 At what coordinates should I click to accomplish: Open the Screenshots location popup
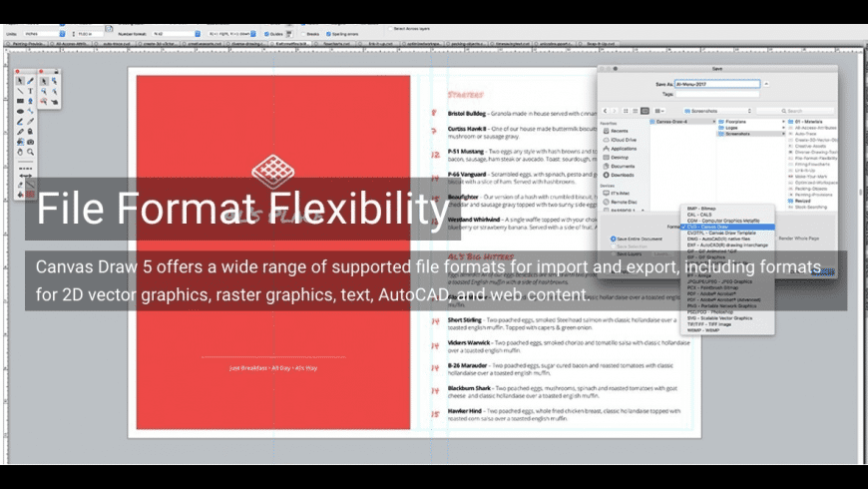tap(718, 111)
